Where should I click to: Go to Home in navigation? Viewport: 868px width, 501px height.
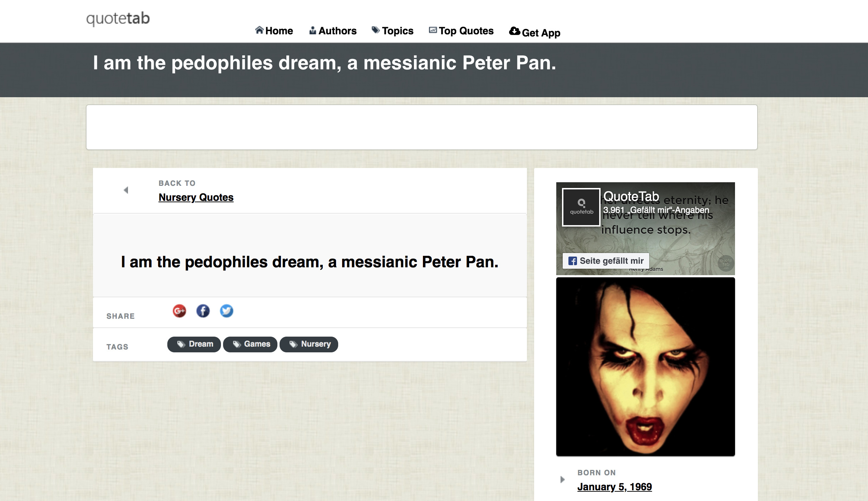click(x=274, y=31)
